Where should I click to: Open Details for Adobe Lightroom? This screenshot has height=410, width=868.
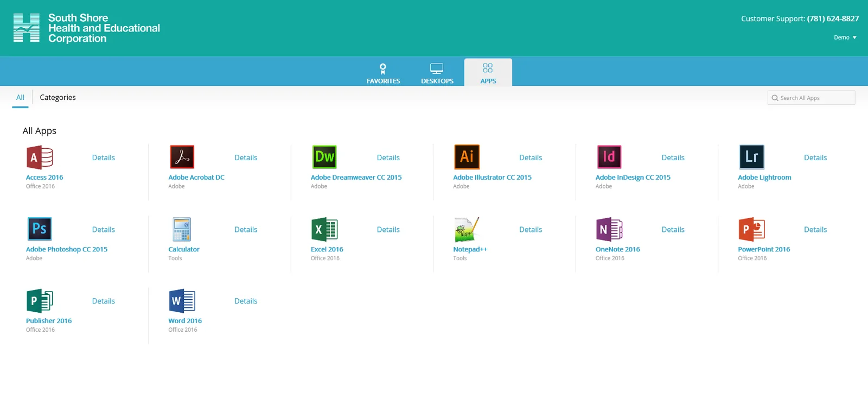(815, 157)
